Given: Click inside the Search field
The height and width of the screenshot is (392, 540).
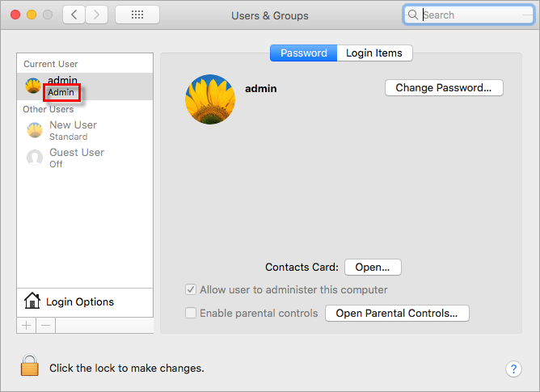Looking at the screenshot, I should [473, 15].
